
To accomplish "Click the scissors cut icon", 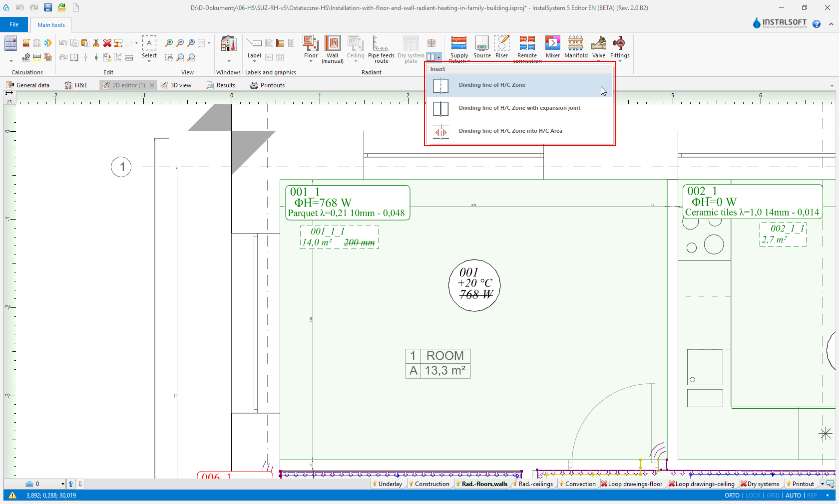I will pyautogui.click(x=96, y=43).
